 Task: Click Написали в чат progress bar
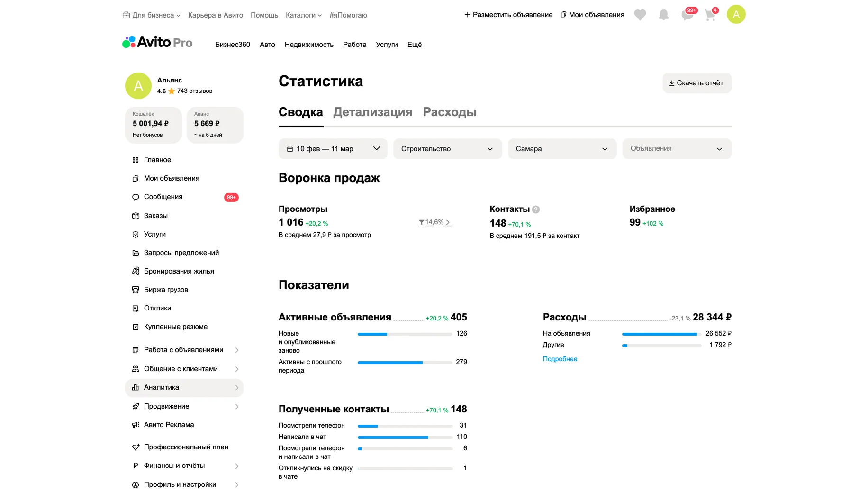405,437
